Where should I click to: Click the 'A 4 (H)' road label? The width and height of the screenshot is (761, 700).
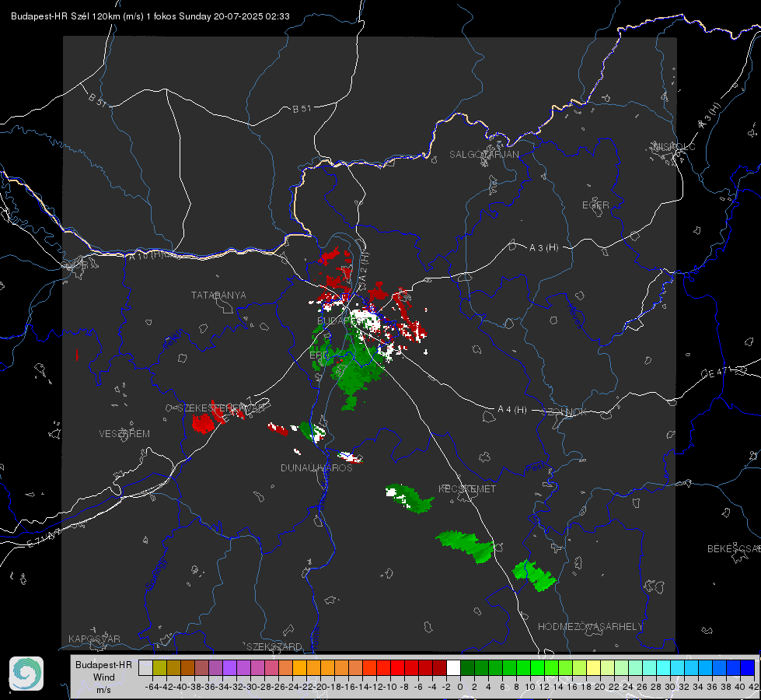512,410
